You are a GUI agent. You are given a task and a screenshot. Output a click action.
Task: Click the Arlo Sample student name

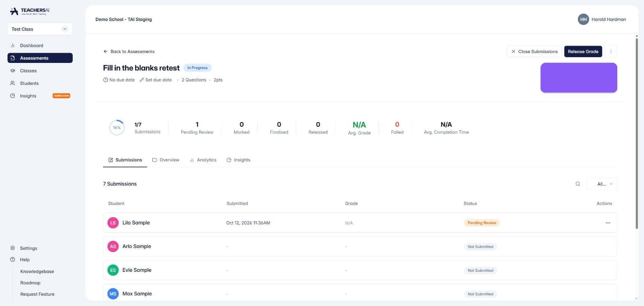click(137, 246)
